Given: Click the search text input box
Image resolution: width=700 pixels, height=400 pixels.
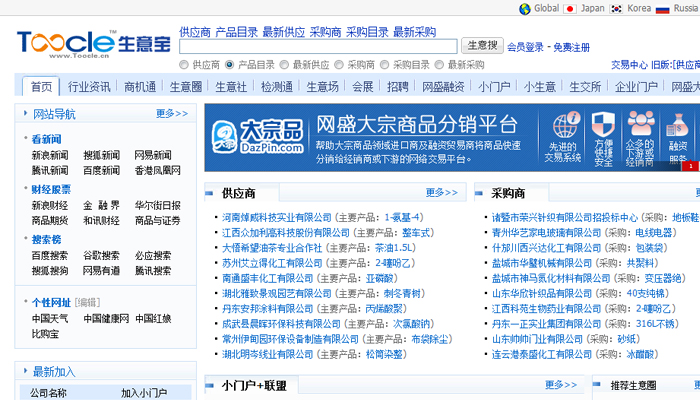Looking at the screenshot, I should click(x=319, y=46).
